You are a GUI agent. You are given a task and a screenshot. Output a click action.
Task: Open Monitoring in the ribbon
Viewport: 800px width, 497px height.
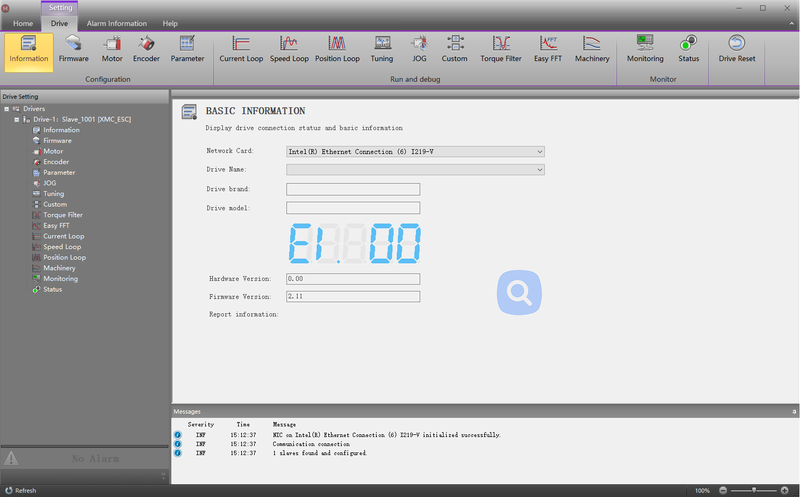click(645, 48)
